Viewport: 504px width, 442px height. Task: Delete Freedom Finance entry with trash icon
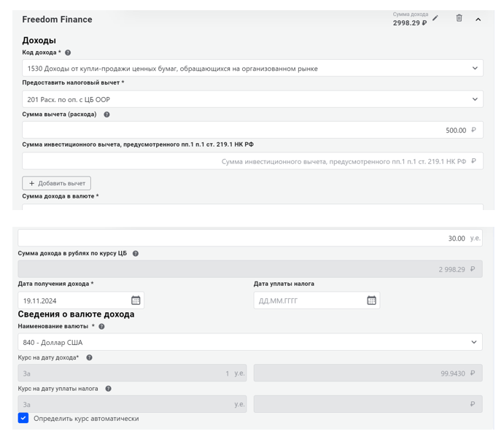459,18
